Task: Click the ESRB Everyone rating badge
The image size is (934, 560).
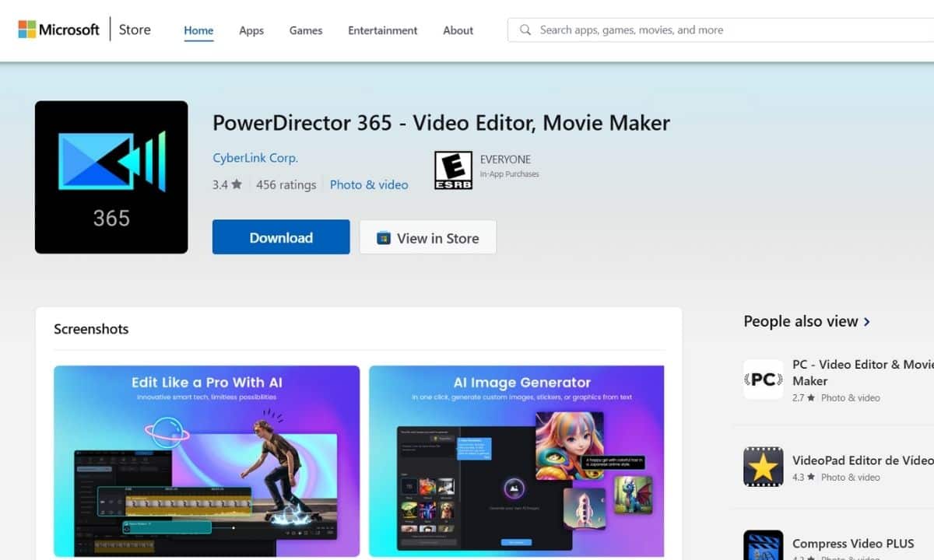Action: [x=453, y=170]
